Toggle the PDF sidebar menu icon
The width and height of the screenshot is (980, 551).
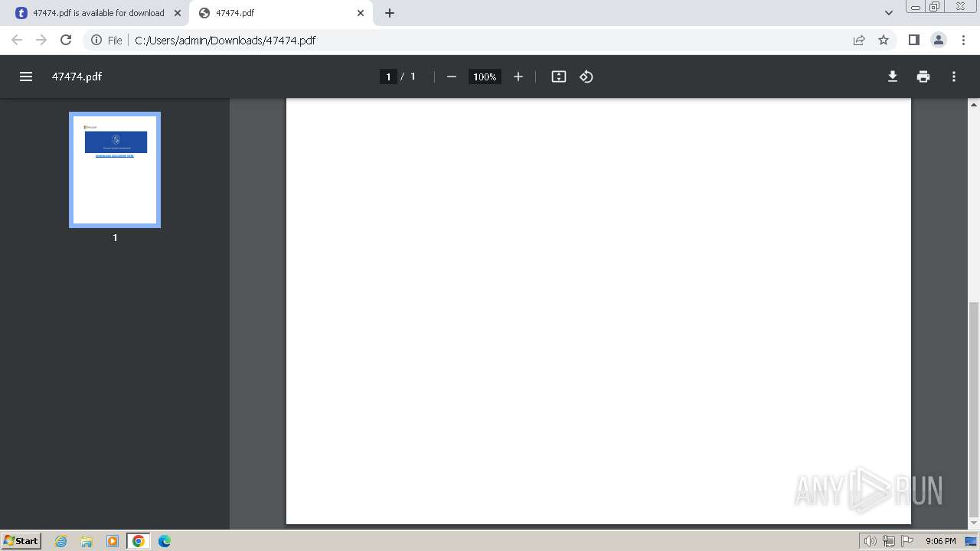point(26,77)
